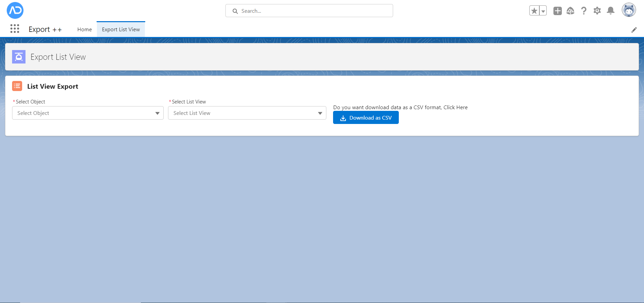This screenshot has height=303, width=644.
Task: Click the orange List View Export icon
Action: (17, 86)
